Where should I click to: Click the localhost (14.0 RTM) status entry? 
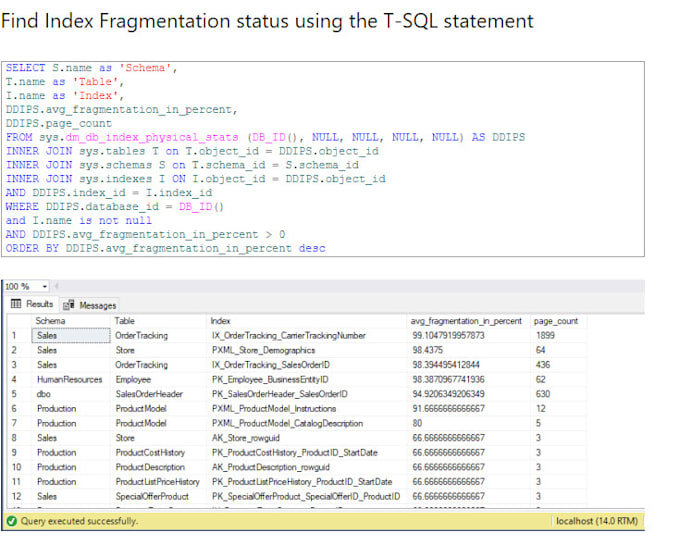click(x=597, y=521)
